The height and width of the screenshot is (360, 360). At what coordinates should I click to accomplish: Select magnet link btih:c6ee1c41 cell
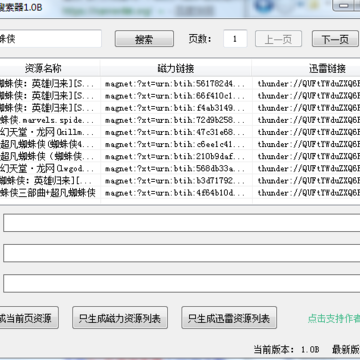pos(176,144)
